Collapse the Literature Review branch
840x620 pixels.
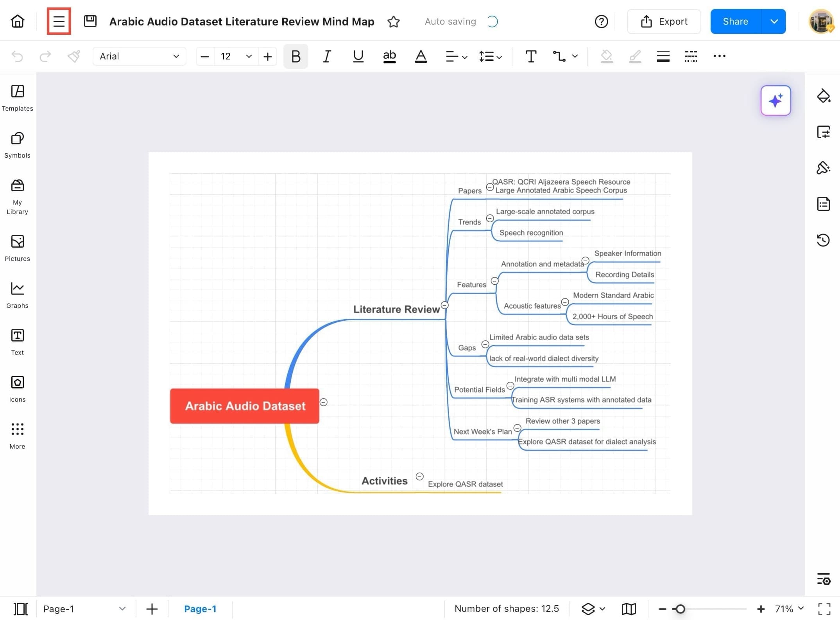tap(444, 305)
